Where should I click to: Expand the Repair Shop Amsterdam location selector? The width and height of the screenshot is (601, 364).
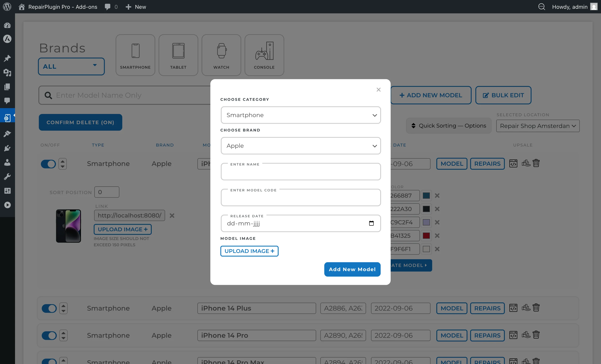(537, 126)
